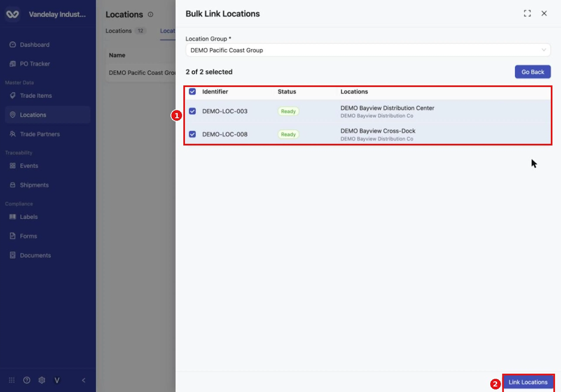Uncheck the DEMO-LOC-008 row checkbox
This screenshot has width=561, height=392.
(192, 134)
